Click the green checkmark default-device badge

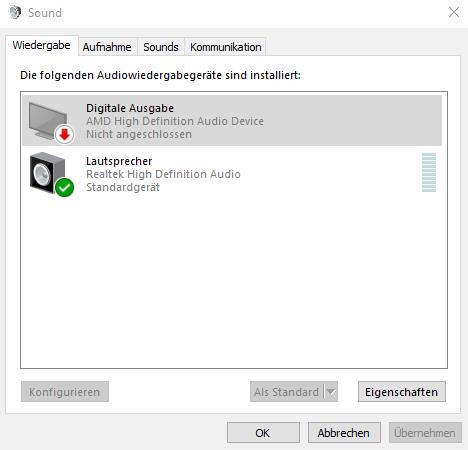point(64,187)
